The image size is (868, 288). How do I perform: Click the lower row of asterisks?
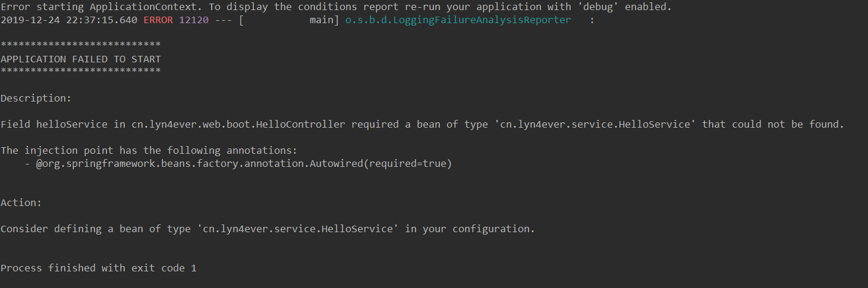point(81,72)
